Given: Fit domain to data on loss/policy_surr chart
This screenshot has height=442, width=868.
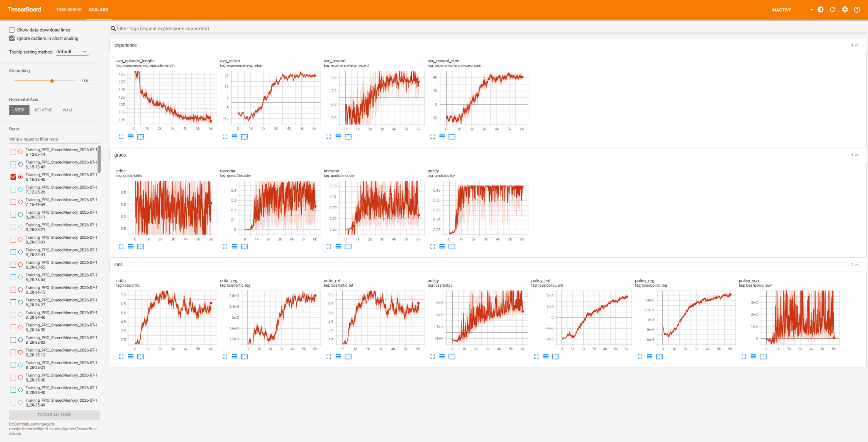Looking at the screenshot, I should [x=763, y=356].
